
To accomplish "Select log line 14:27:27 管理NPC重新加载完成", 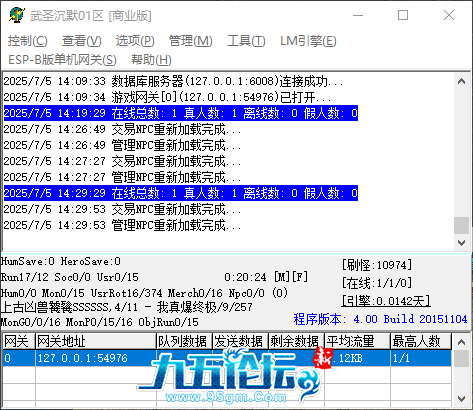I will pyautogui.click(x=122, y=177).
